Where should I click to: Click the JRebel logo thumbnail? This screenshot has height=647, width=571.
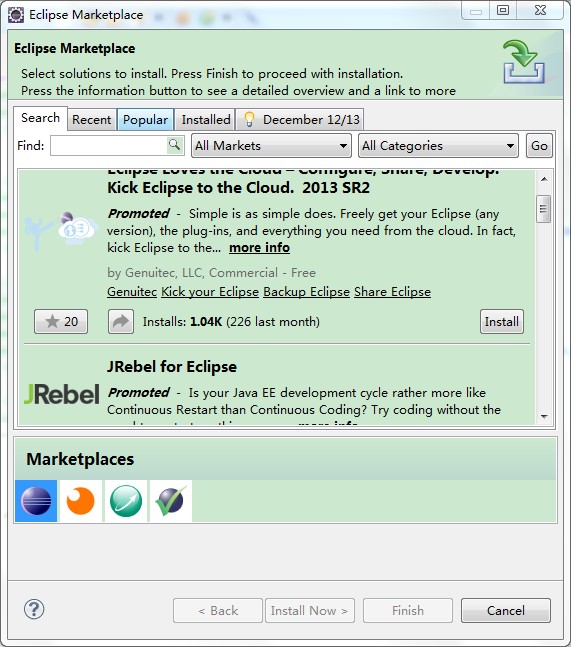[61, 394]
